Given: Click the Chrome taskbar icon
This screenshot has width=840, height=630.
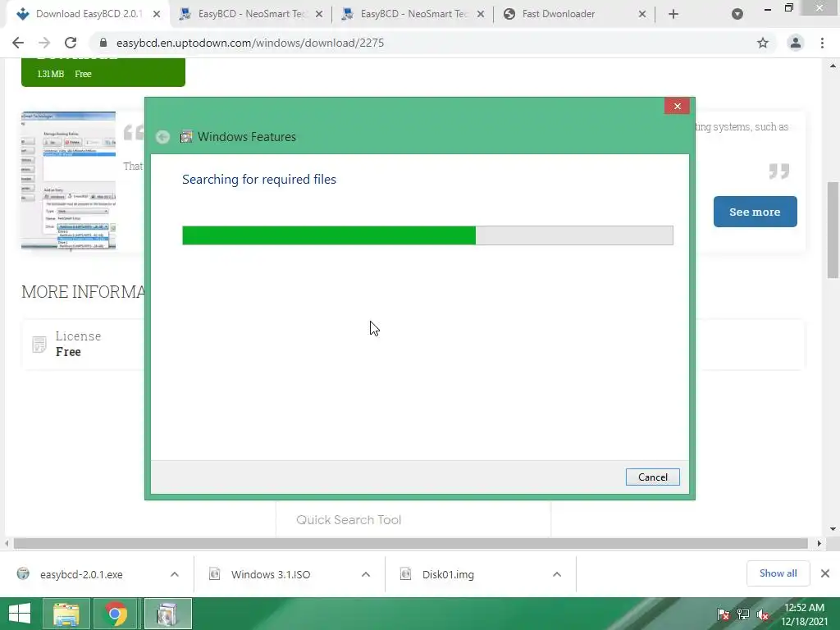Looking at the screenshot, I should click(115, 614).
